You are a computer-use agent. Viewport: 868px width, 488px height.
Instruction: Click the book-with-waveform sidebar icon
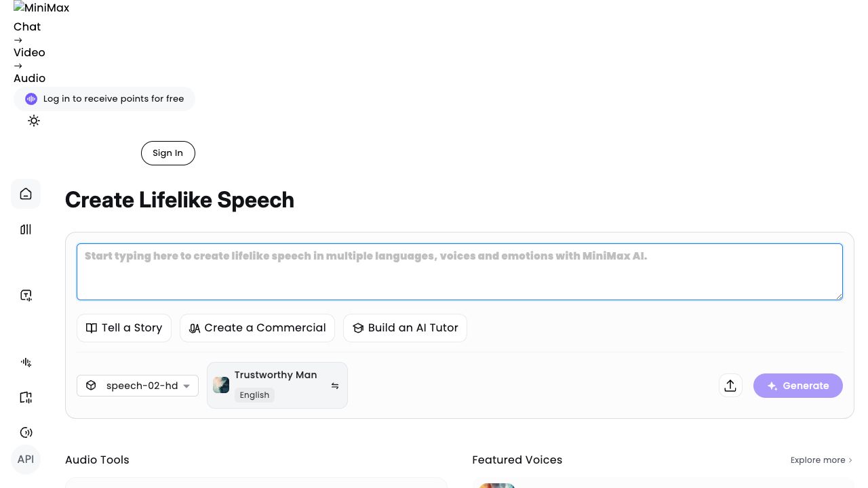pyautogui.click(x=26, y=397)
